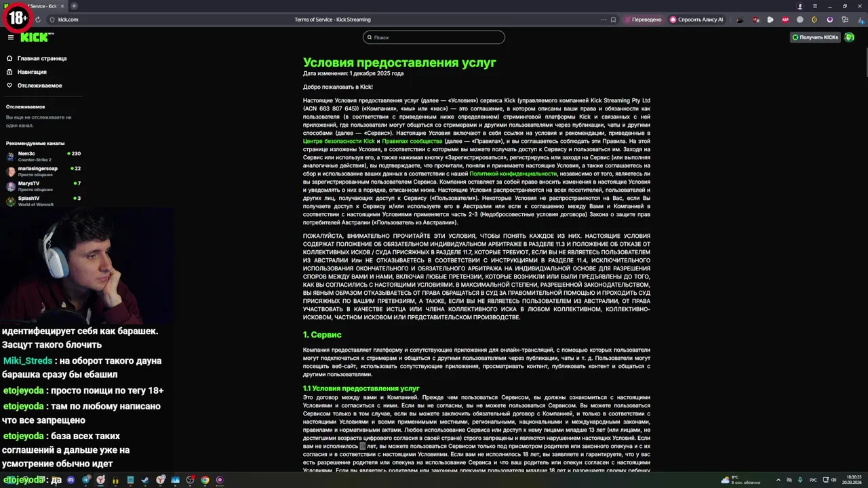Image resolution: width=868 pixels, height=488 pixels.
Task: Open recommended channel mariasingersoap
Action: tap(43, 171)
